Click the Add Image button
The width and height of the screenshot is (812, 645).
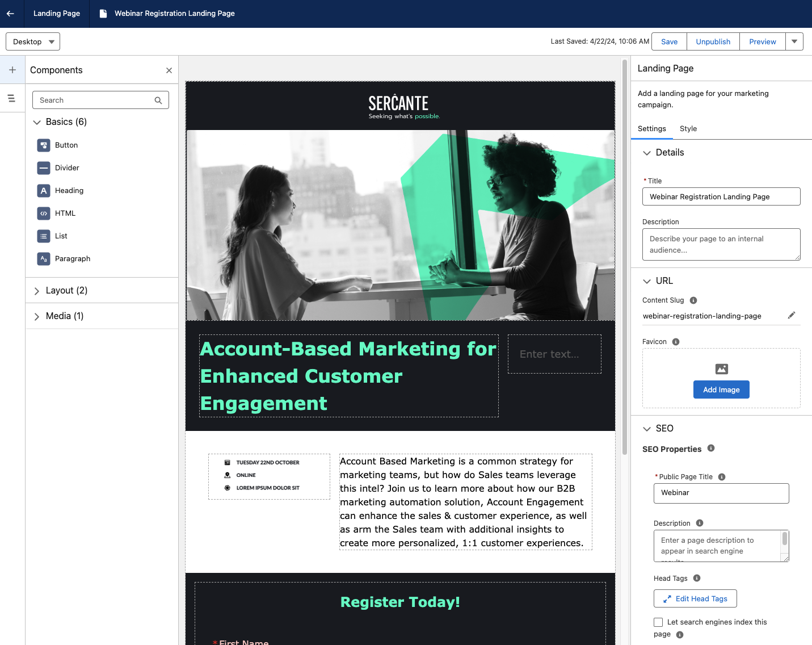pyautogui.click(x=721, y=389)
